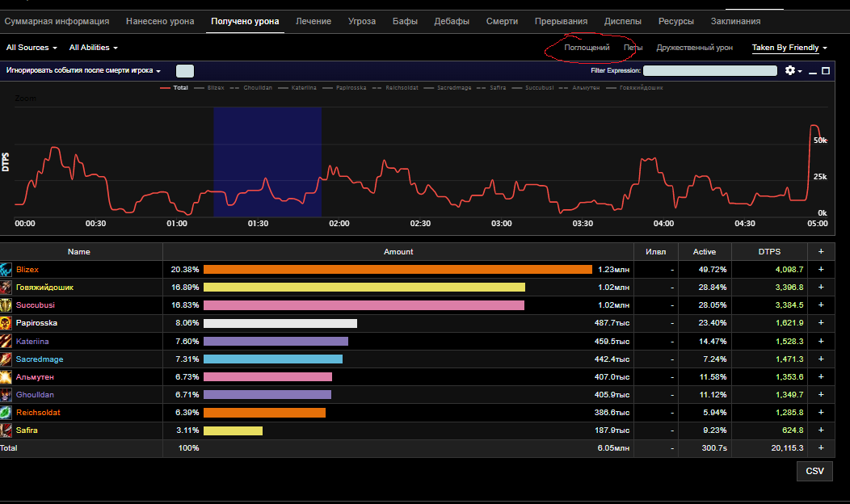Click the Sacredmage class icon

6,359
